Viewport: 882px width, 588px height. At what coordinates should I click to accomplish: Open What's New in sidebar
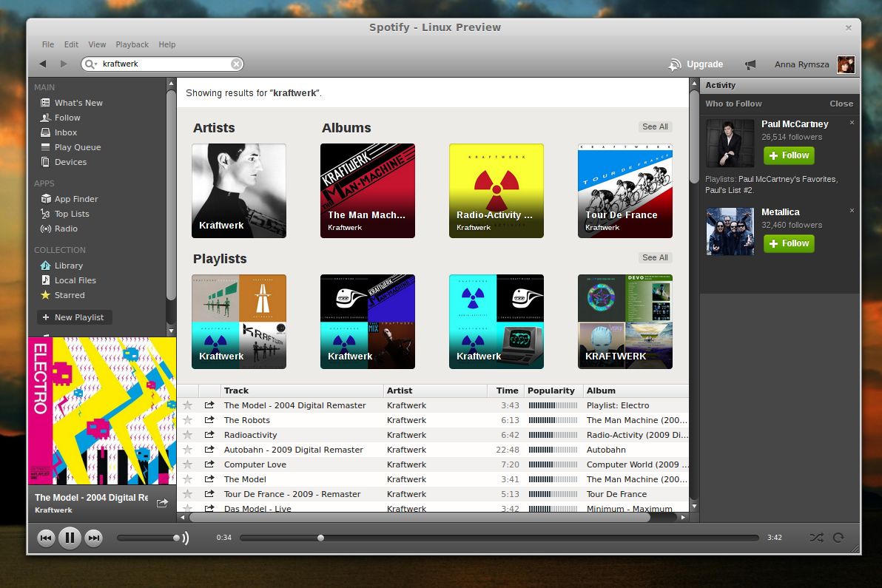(x=72, y=103)
